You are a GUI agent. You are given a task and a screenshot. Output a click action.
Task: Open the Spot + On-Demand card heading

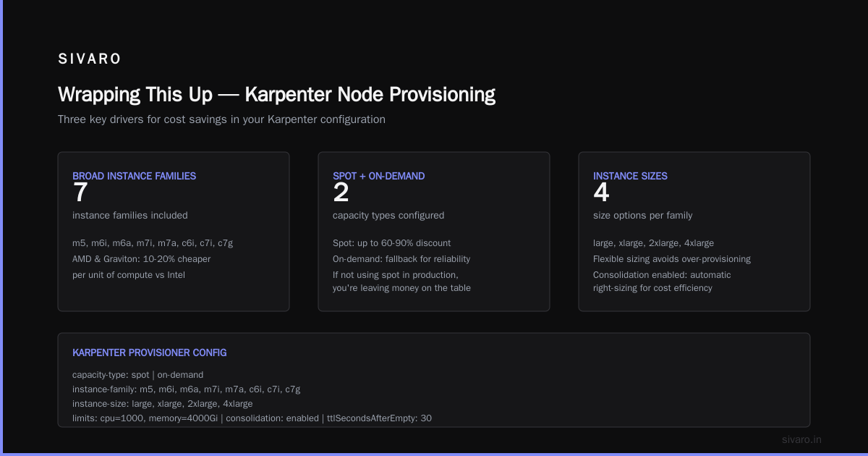coord(379,176)
